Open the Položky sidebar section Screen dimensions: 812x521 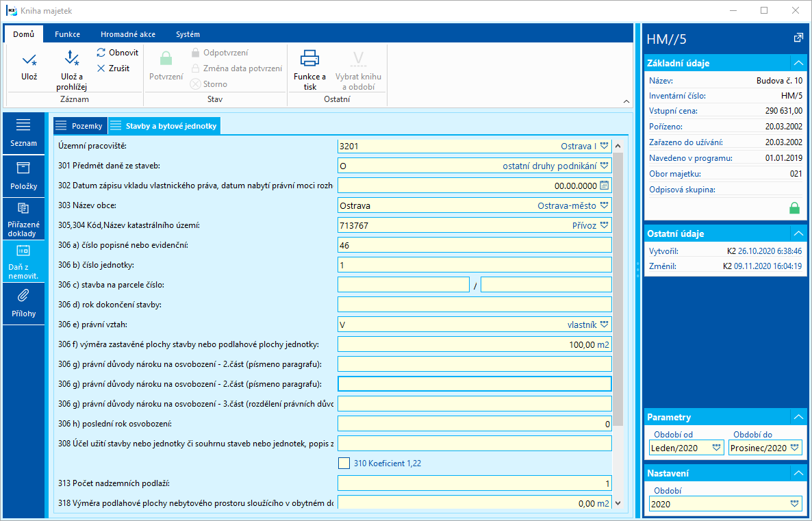click(x=23, y=176)
